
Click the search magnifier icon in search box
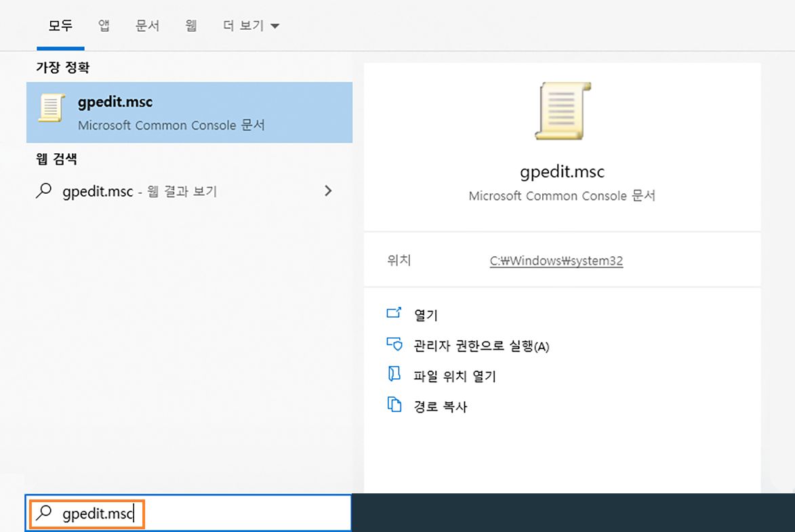click(44, 512)
